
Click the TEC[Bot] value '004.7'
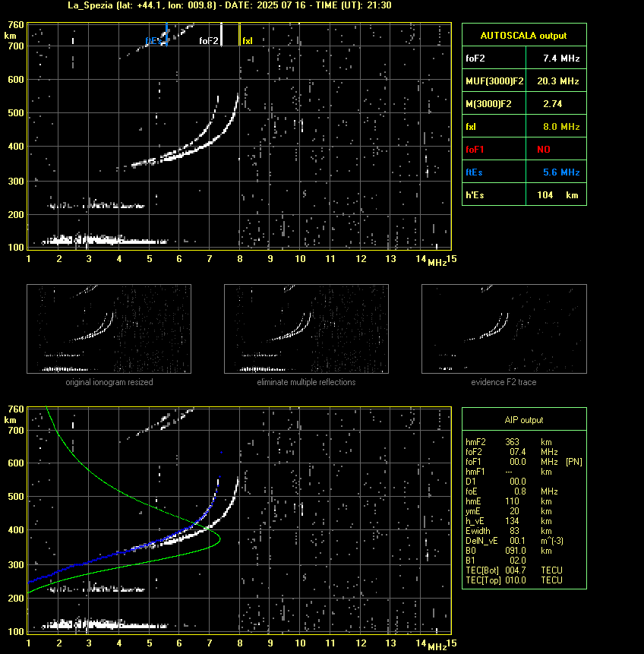coord(516,570)
